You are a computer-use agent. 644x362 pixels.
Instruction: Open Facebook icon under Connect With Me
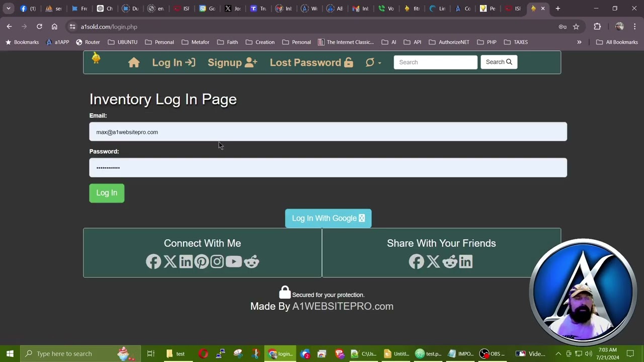(153, 261)
